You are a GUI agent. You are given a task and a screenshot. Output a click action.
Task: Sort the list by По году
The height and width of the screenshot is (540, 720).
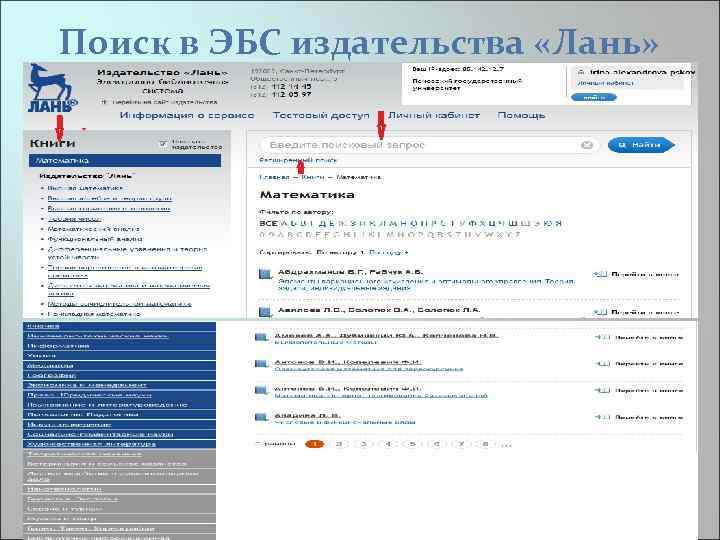[x=388, y=253]
